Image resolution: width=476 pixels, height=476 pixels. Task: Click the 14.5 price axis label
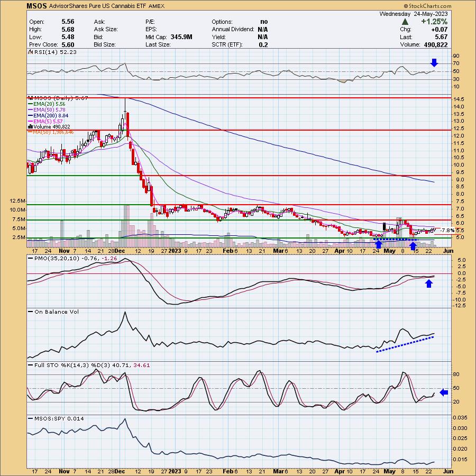459,99
